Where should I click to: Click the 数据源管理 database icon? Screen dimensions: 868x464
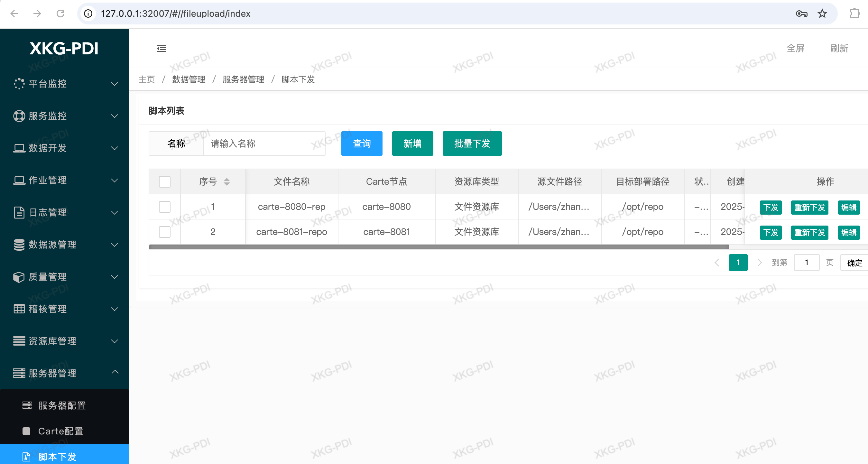coord(19,245)
